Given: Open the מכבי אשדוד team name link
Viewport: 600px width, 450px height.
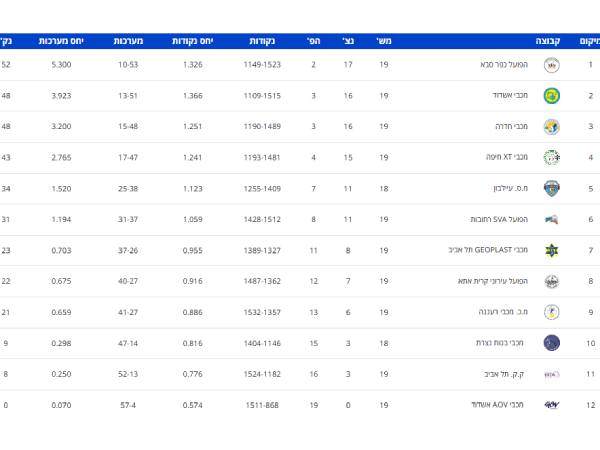Looking at the screenshot, I should point(510,96).
